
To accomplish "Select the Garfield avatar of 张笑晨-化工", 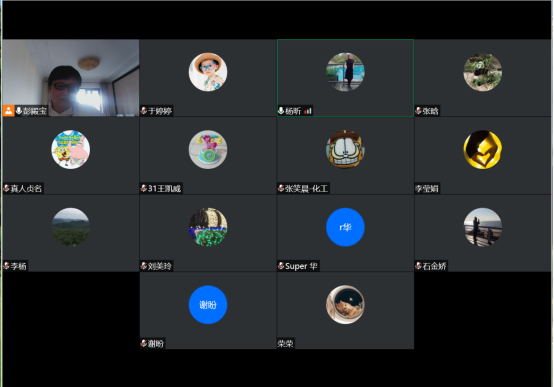I will 345,149.
